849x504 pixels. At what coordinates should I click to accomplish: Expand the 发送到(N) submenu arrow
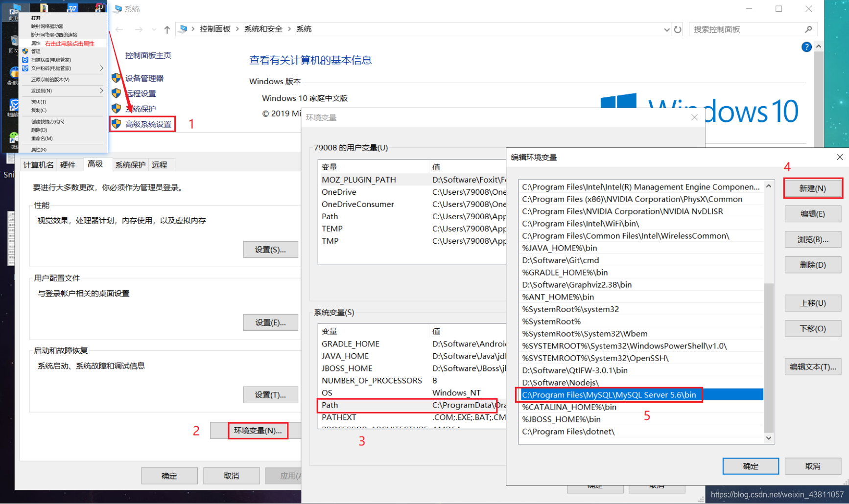coord(101,91)
